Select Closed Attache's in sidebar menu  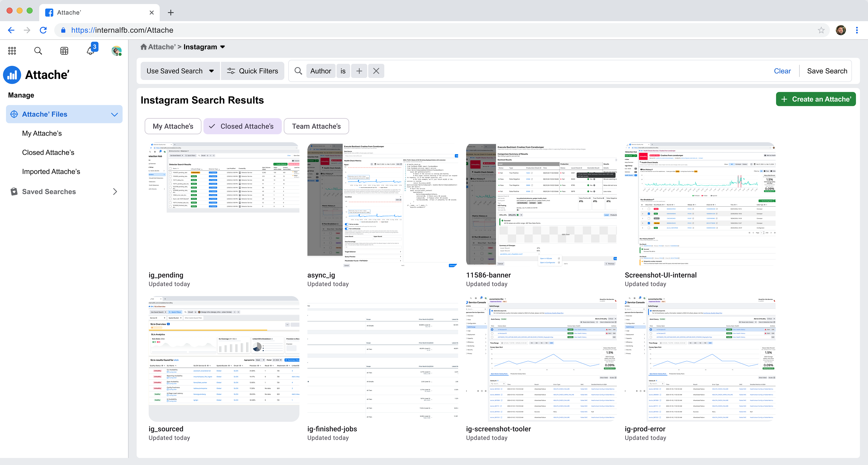point(48,152)
